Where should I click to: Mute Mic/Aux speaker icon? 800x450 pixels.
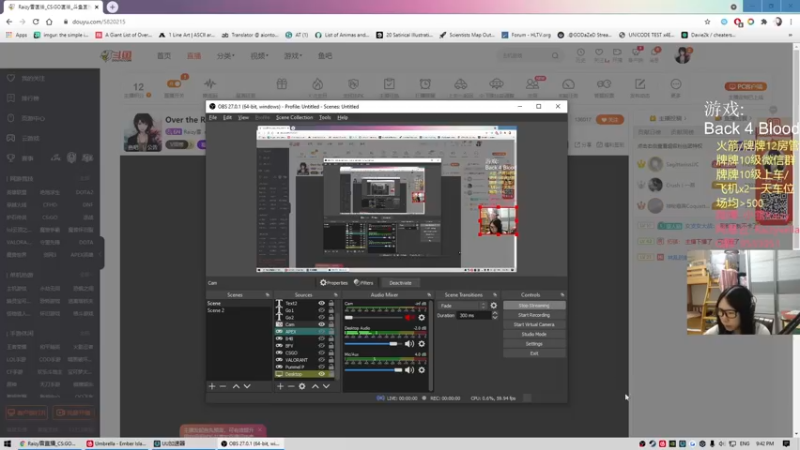click(409, 370)
